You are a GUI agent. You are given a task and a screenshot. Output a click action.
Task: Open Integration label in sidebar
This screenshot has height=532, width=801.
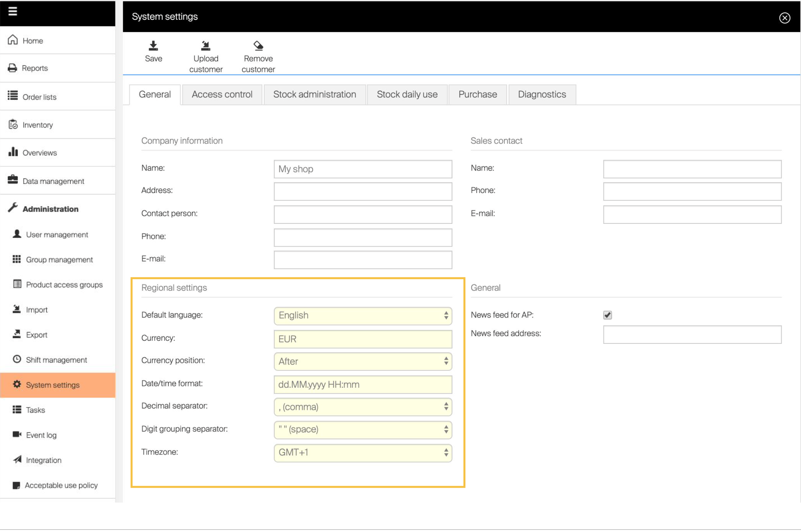[44, 460]
